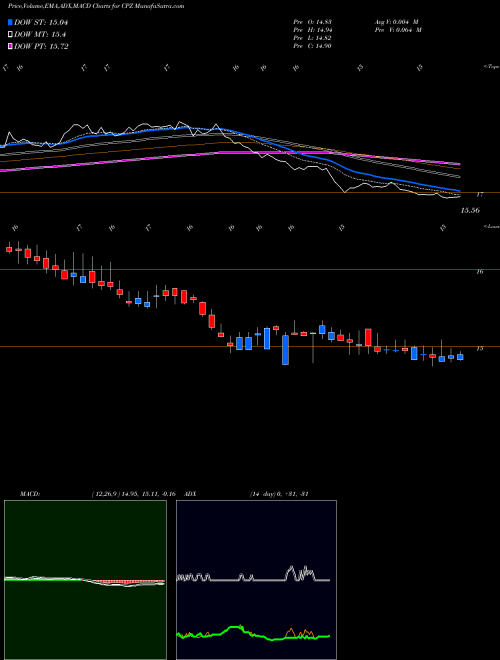Click the 'Pre H: 14.94' high value
Viewport: 500px width, 660px height.
[x=313, y=30]
